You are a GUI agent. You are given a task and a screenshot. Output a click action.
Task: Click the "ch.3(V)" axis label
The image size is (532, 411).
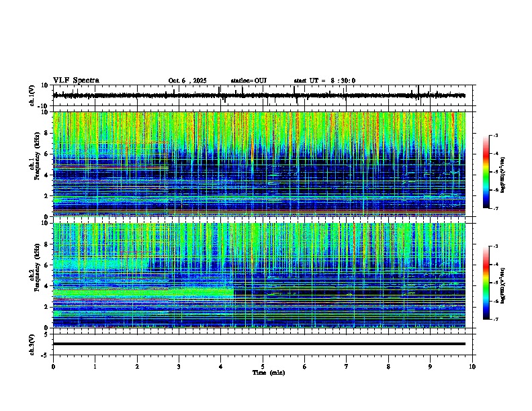[32, 345]
